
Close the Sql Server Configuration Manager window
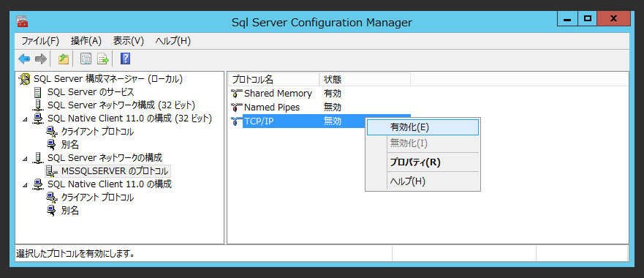[x=614, y=18]
